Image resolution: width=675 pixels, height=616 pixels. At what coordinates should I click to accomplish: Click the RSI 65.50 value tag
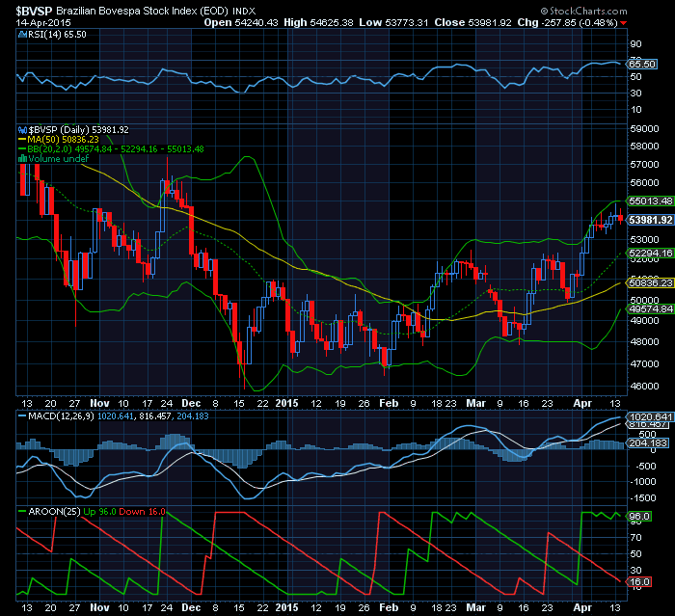click(x=642, y=65)
